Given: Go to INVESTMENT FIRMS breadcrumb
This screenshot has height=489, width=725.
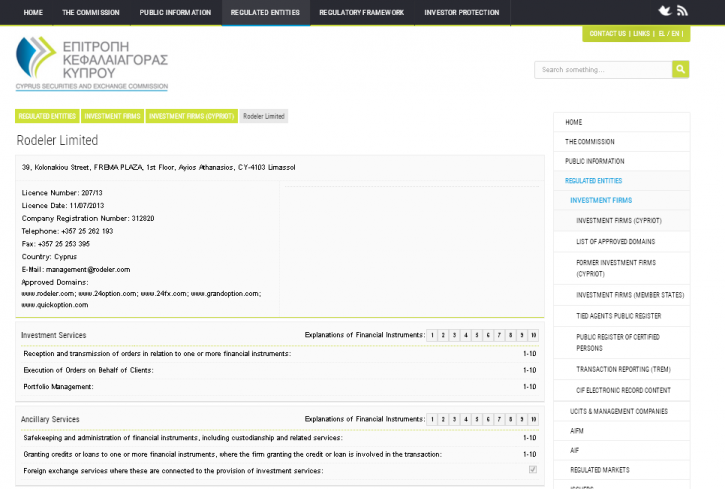Looking at the screenshot, I should pos(112,116).
